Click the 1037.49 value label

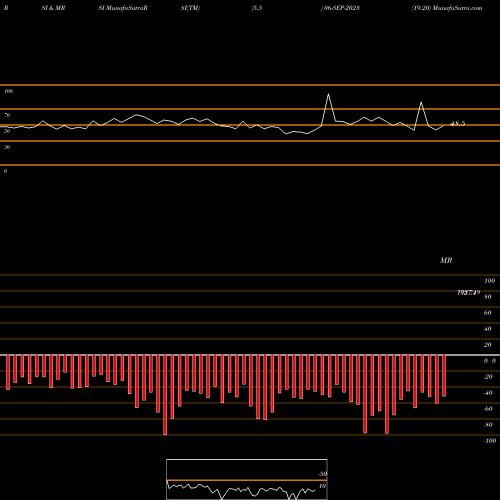pos(469,293)
